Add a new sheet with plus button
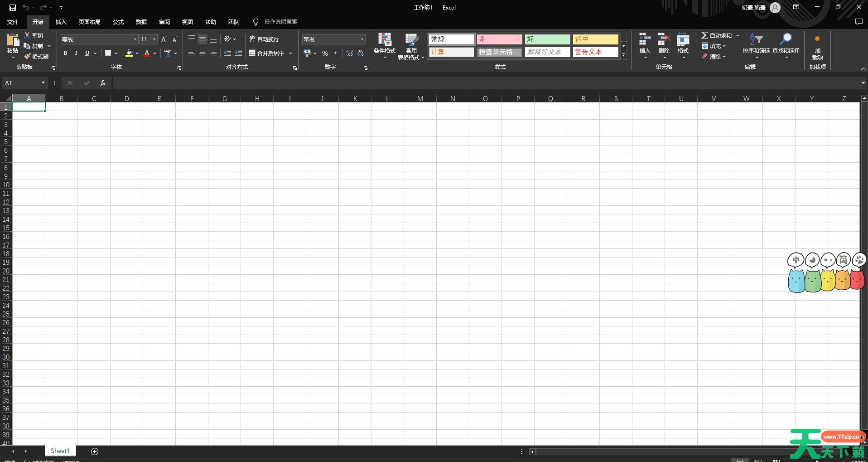Image resolution: width=868 pixels, height=462 pixels. (95, 451)
